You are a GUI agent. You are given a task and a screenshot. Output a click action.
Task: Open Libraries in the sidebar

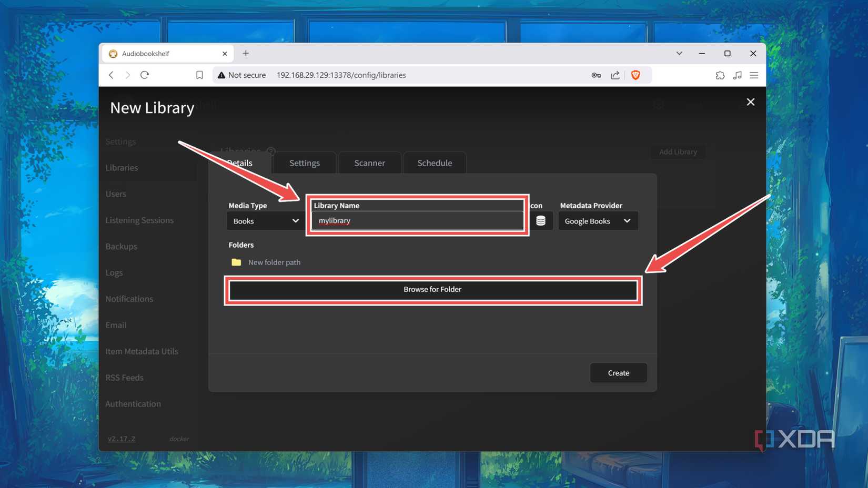click(x=122, y=168)
